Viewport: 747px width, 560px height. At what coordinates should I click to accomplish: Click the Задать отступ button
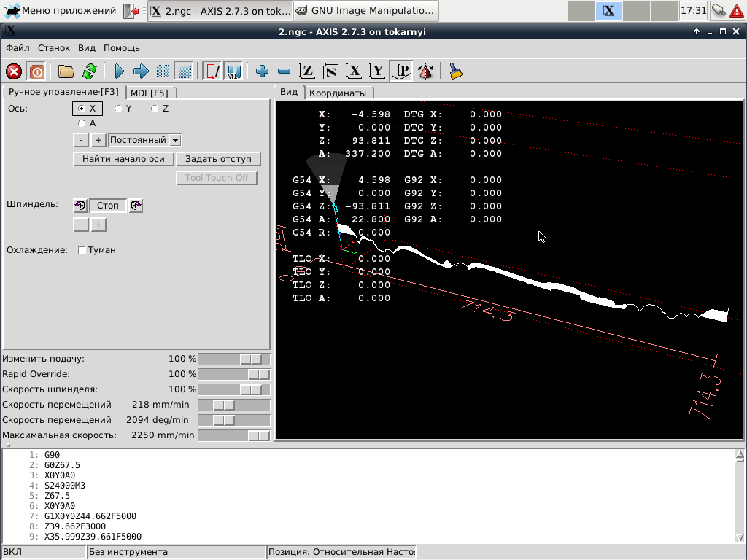pyautogui.click(x=218, y=159)
